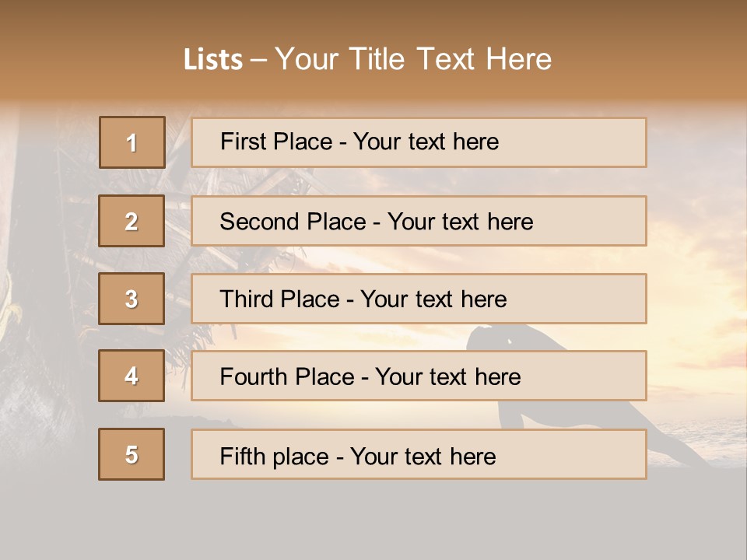Click the 'Third Place' text box
747x560 pixels.
pyautogui.click(x=419, y=299)
